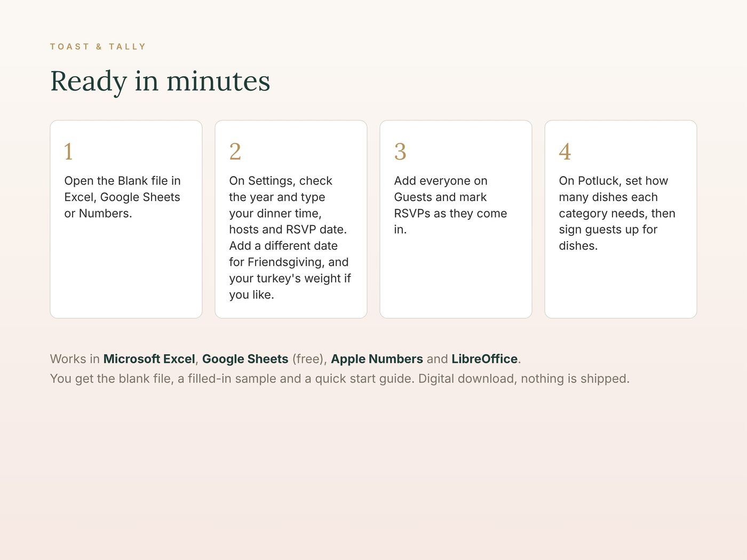Click the bold 'LibreOffice' text
The width and height of the screenshot is (747, 560).
[484, 359]
